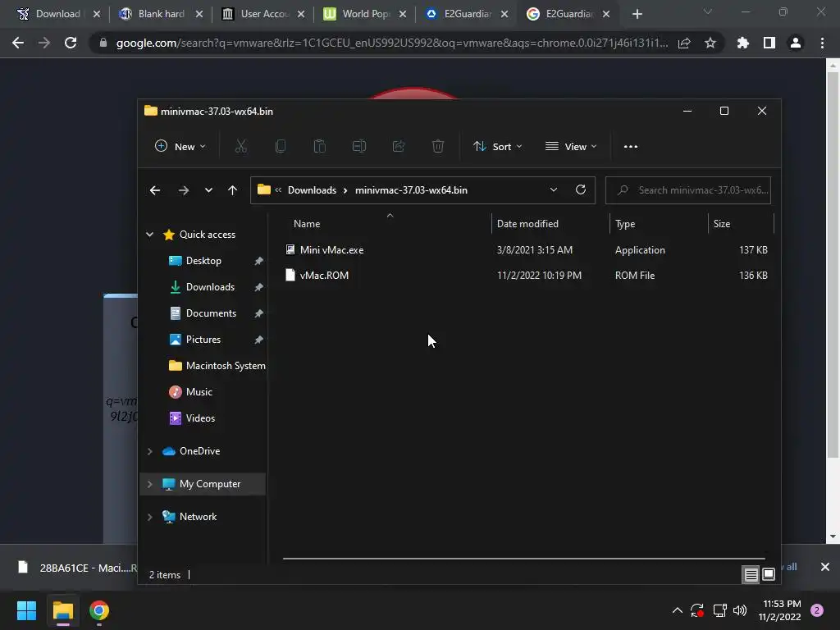
Task: Open Music in the navigation pane
Action: tap(199, 392)
